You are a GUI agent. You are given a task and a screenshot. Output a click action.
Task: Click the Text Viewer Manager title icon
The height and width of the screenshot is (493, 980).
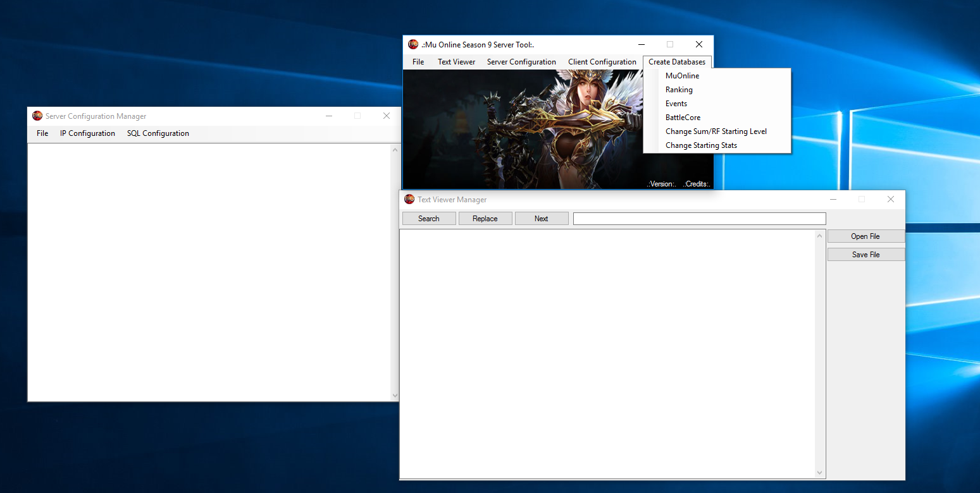coord(409,199)
